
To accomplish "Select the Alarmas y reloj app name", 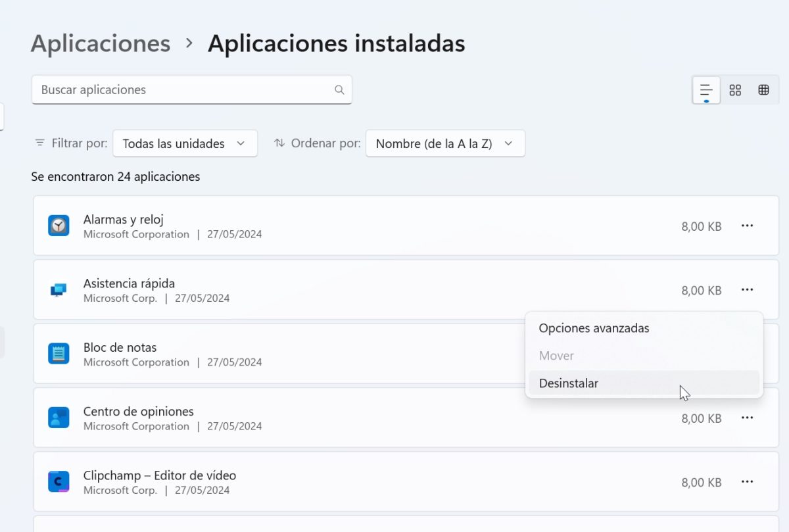I will pos(123,220).
